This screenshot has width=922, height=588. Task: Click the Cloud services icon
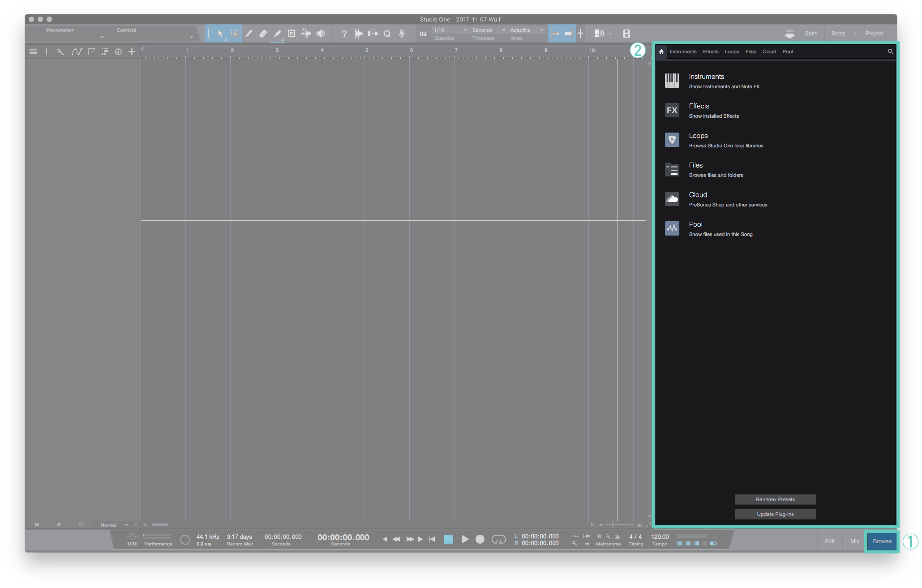672,199
